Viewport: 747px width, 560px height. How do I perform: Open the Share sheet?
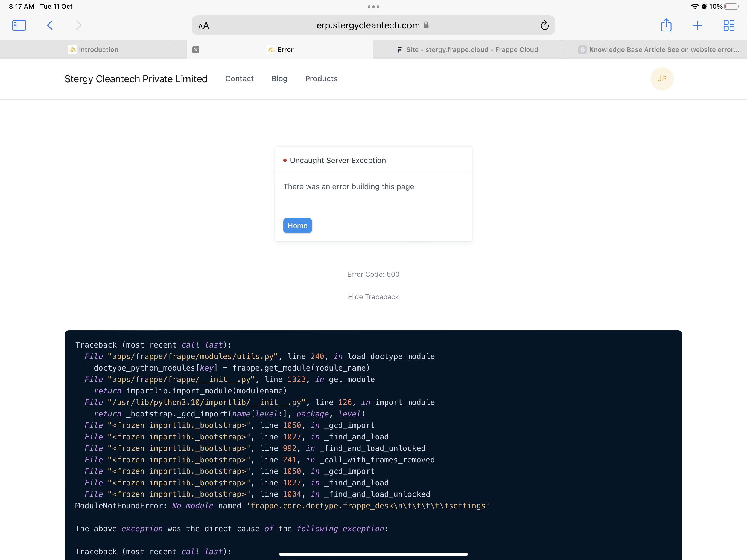666,25
